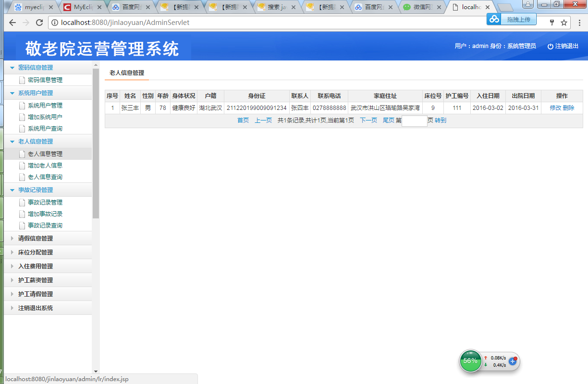This screenshot has width=588, height=384.
Task: Expand the 床位分配管理 section
Action: (x=12, y=252)
